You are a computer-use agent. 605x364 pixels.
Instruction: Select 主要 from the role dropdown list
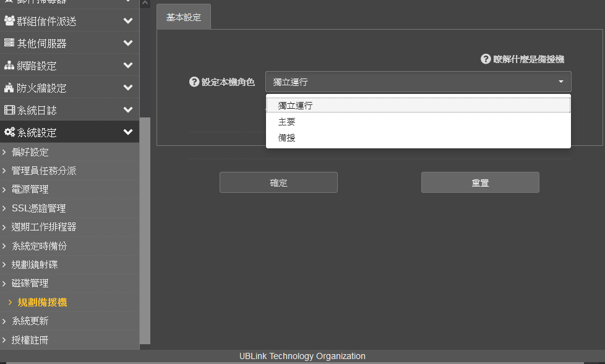coord(287,122)
